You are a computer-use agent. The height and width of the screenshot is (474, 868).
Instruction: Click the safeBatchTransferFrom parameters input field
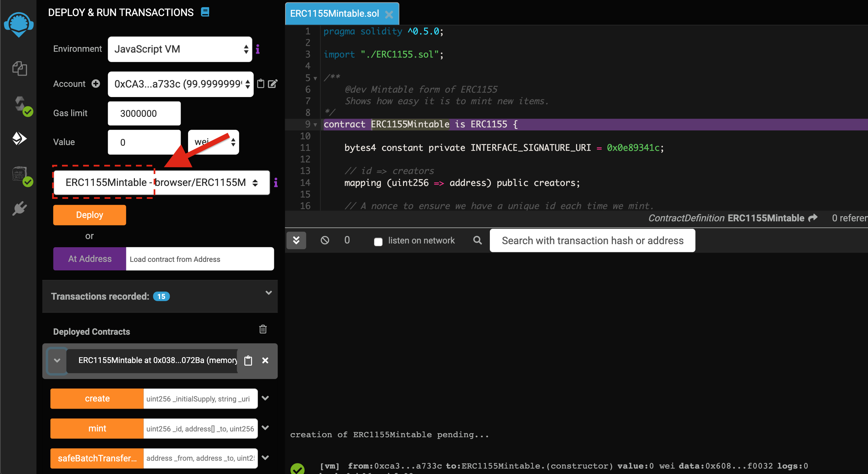(x=201, y=458)
